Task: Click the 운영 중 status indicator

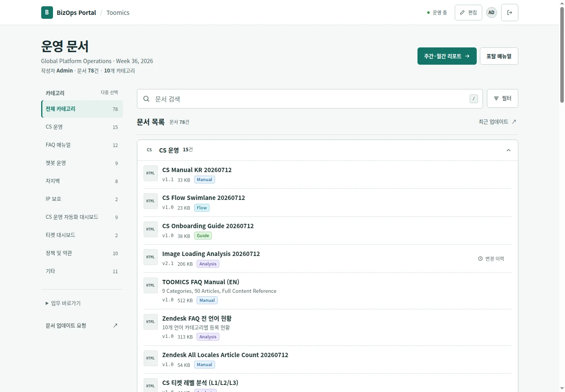Action: coord(437,13)
